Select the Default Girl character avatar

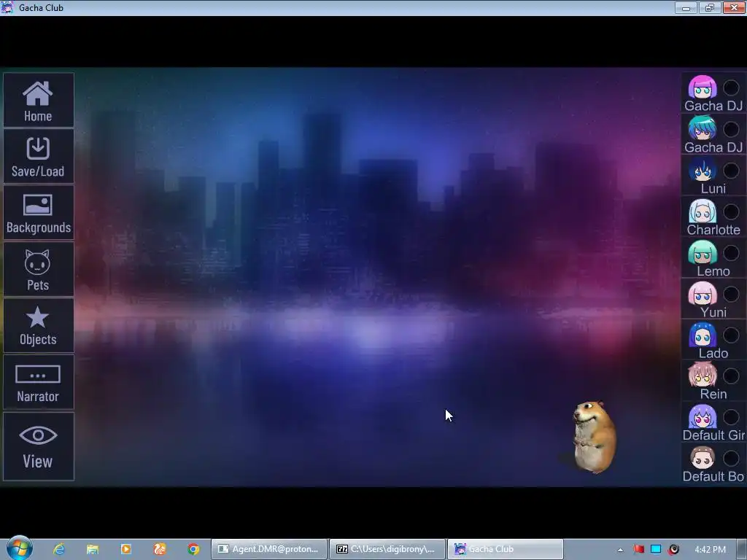coord(703,416)
